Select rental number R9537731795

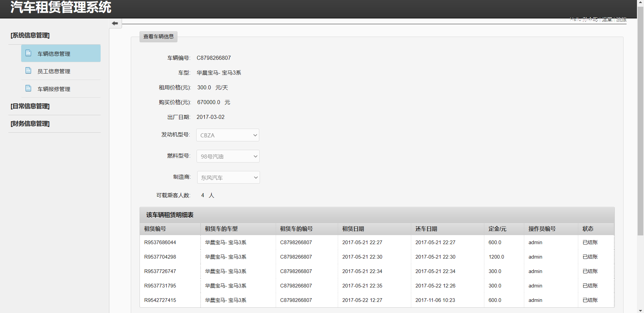coord(160,286)
